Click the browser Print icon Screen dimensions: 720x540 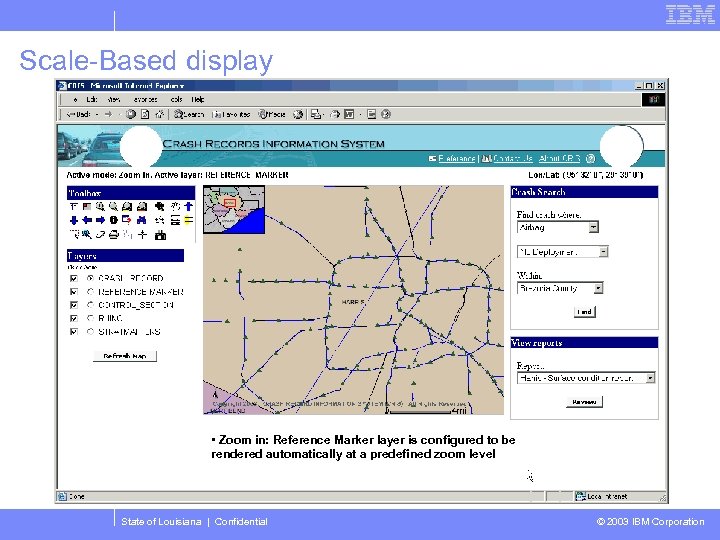tap(335, 114)
